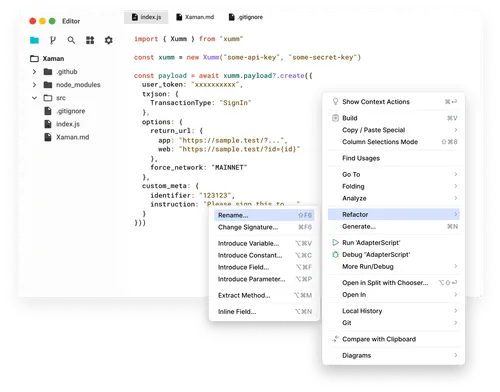
Task: Select Rename... in Refactor submenu
Action: pyautogui.click(x=264, y=215)
